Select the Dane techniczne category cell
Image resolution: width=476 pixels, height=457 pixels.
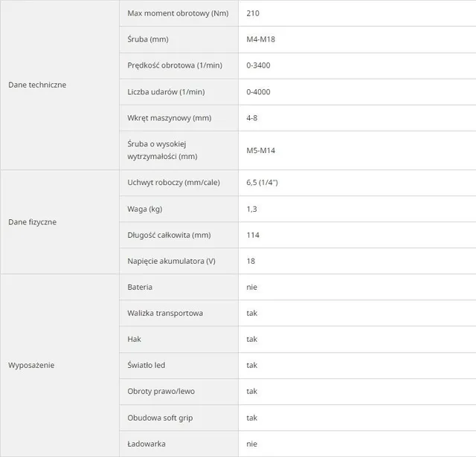[59, 85]
